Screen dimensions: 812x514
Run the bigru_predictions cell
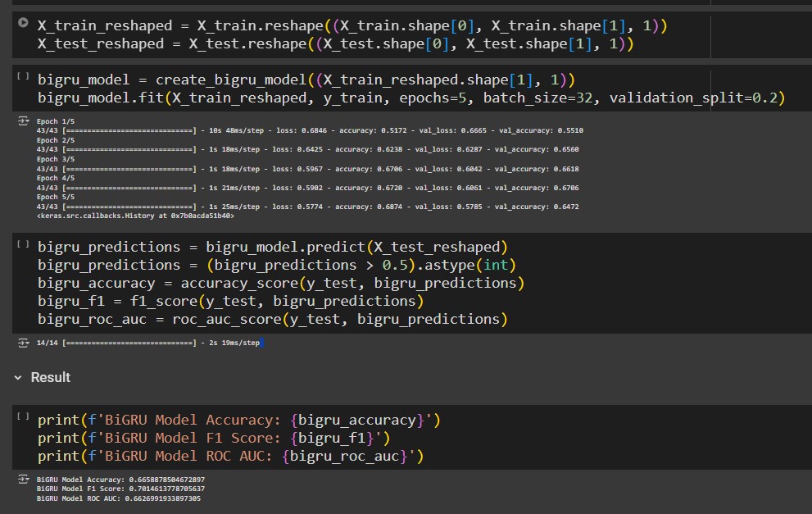(x=23, y=243)
